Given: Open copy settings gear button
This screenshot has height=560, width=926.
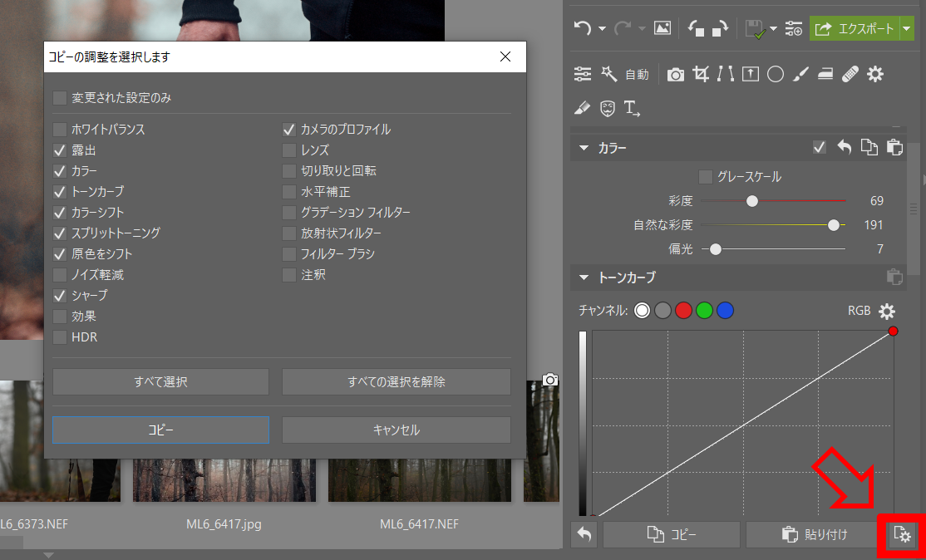Looking at the screenshot, I should pyautogui.click(x=902, y=534).
